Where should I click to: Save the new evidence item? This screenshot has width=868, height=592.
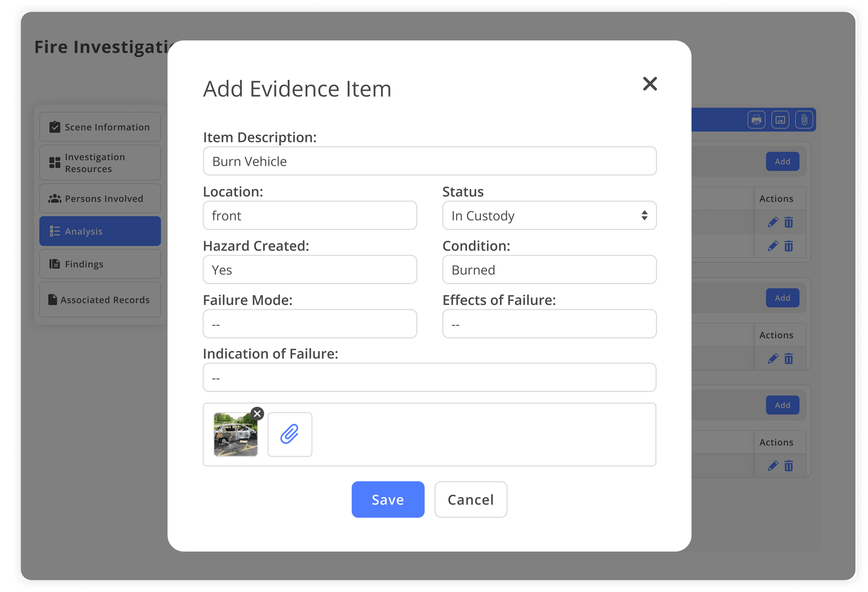click(x=388, y=499)
